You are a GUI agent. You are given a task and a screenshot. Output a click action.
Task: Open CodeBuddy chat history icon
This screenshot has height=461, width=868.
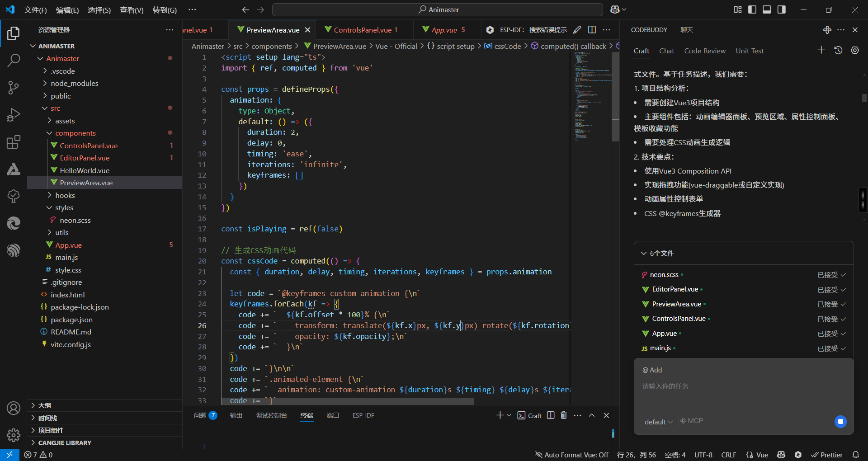point(838,51)
